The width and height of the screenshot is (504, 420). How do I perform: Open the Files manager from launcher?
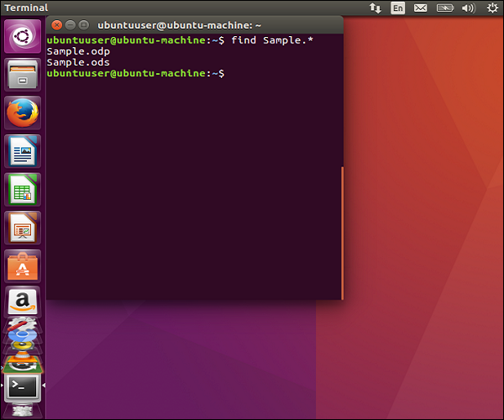click(23, 76)
